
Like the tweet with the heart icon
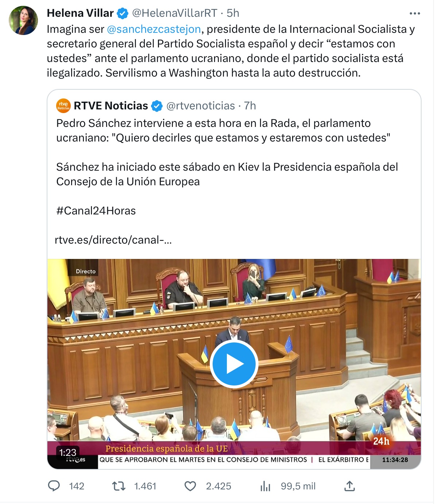[190, 486]
